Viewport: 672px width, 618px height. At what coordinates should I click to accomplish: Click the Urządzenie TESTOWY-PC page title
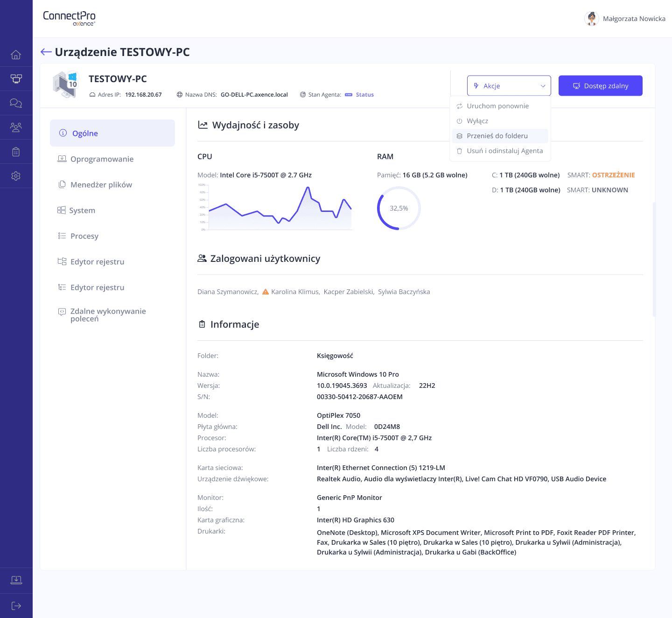122,52
